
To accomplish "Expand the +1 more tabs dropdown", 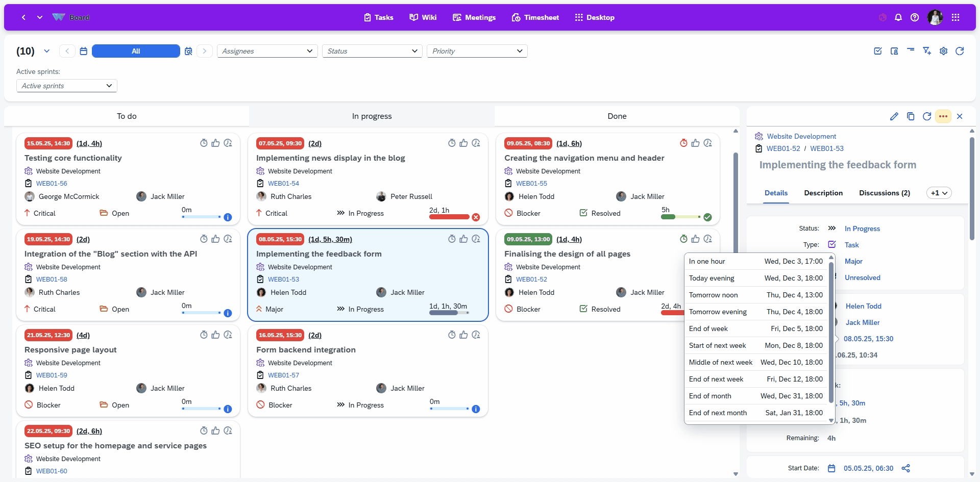I will pos(939,193).
